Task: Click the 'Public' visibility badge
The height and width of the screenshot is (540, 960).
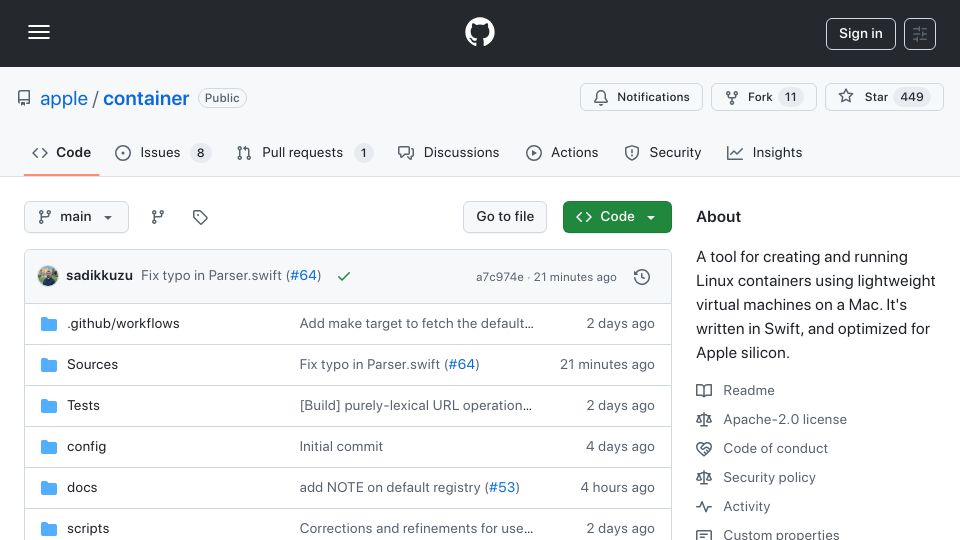Action: pyautogui.click(x=222, y=98)
